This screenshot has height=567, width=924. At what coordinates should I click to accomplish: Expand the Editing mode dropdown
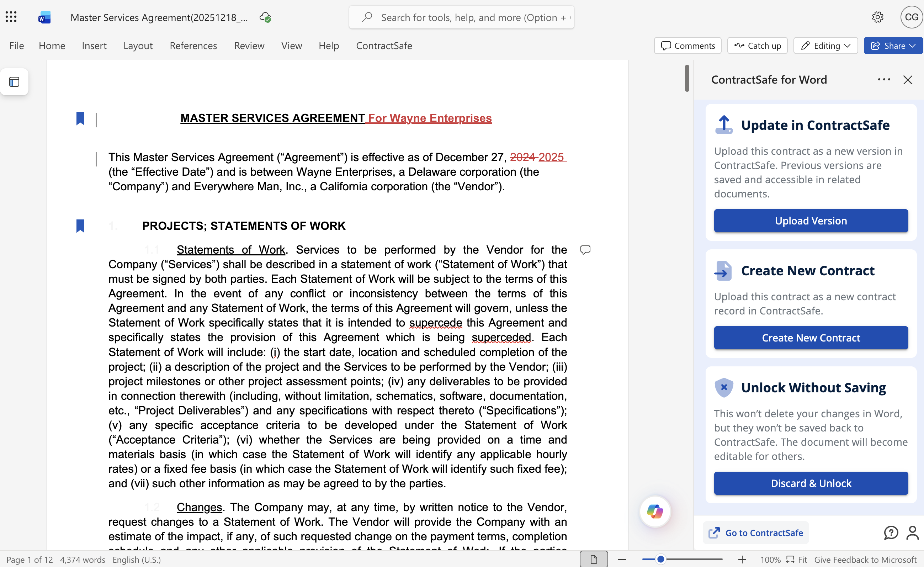(x=825, y=46)
